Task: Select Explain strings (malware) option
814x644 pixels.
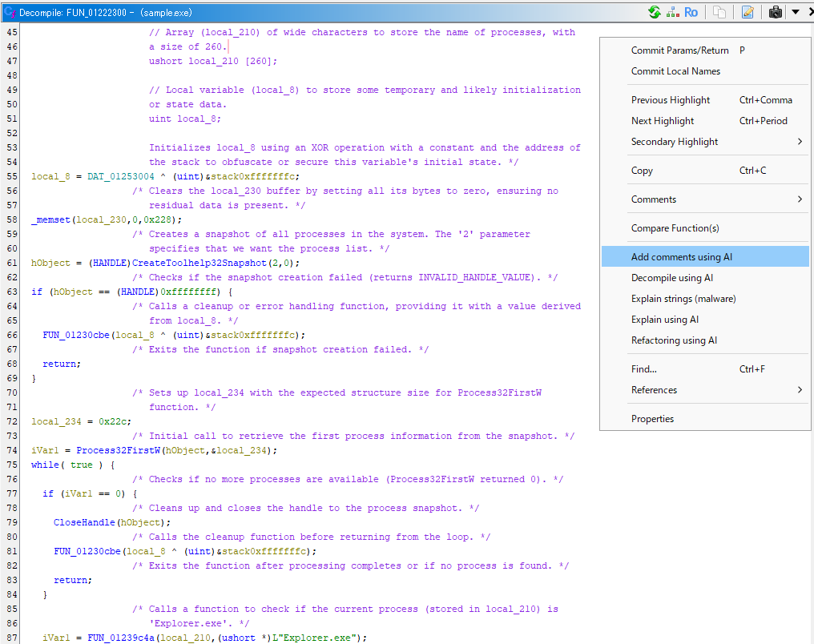Action: point(683,299)
